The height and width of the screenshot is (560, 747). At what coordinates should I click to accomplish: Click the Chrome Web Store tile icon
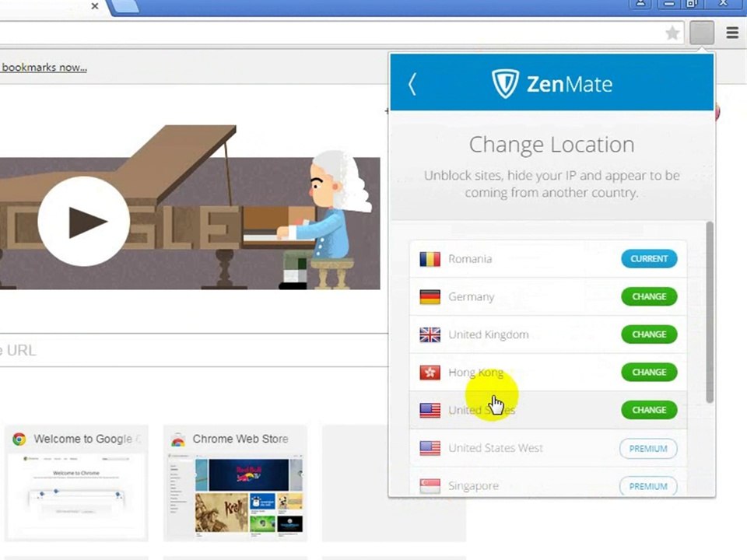tap(178, 439)
